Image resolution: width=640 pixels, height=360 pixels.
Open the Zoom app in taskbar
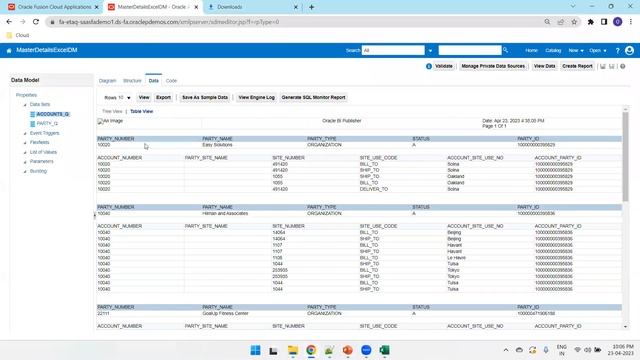(x=366, y=350)
